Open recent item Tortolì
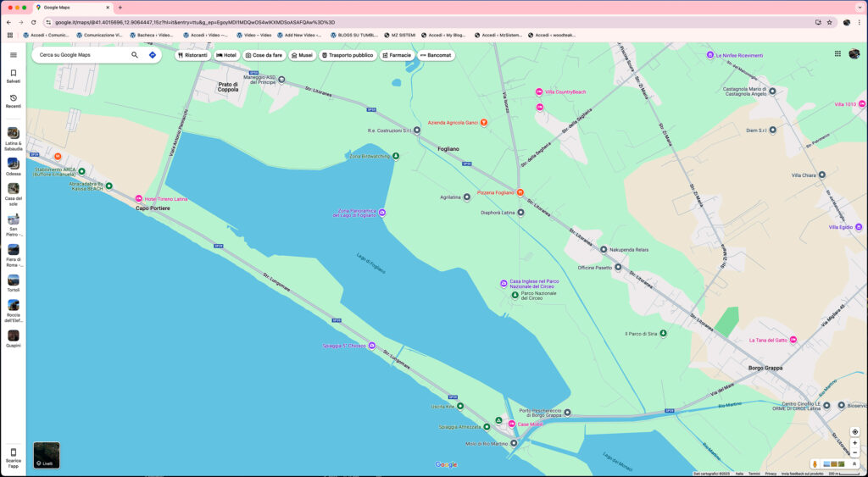 (14, 283)
